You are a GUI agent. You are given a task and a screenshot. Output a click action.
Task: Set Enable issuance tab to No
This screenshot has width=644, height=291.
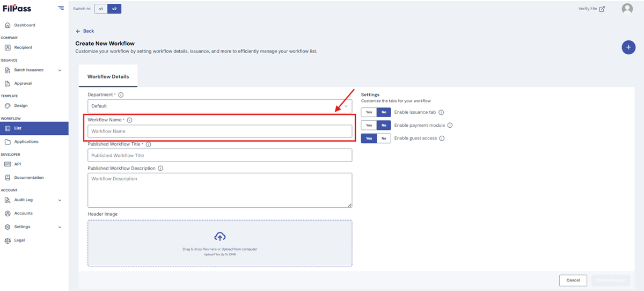click(383, 112)
